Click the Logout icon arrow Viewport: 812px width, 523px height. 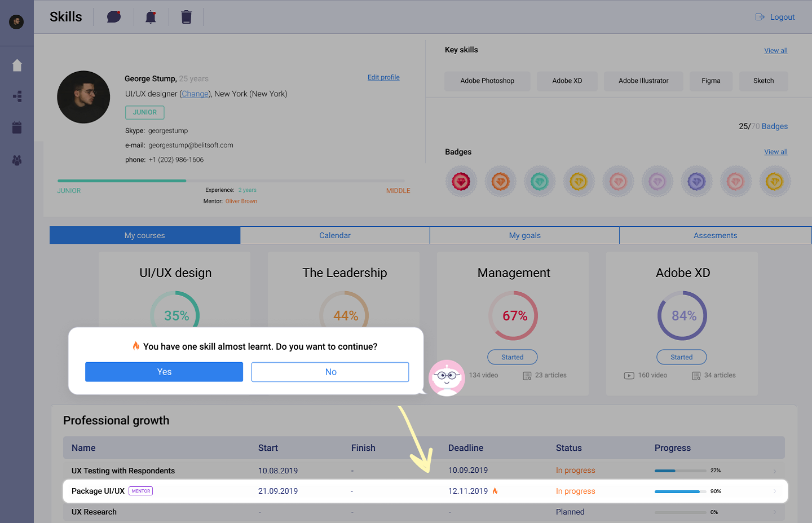point(760,17)
